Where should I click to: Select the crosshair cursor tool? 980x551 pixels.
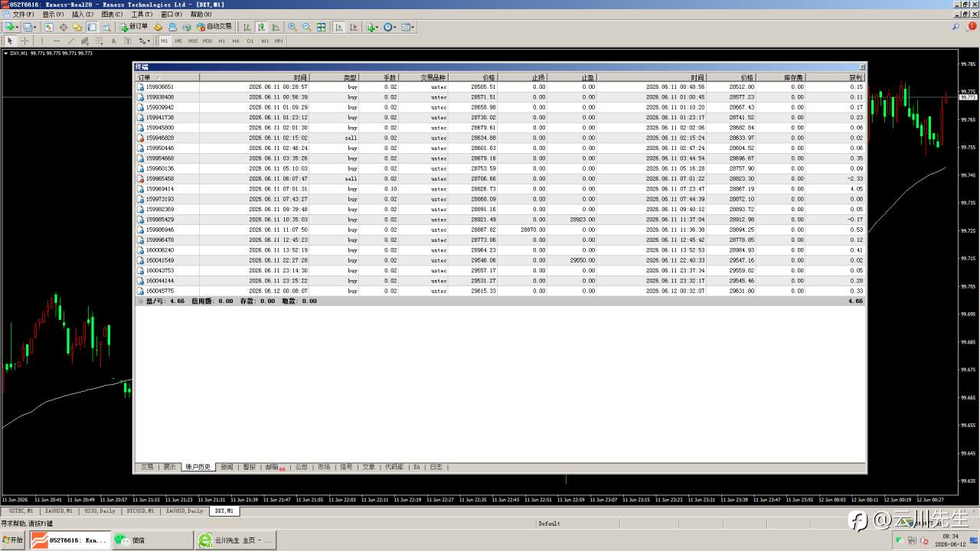(x=24, y=41)
